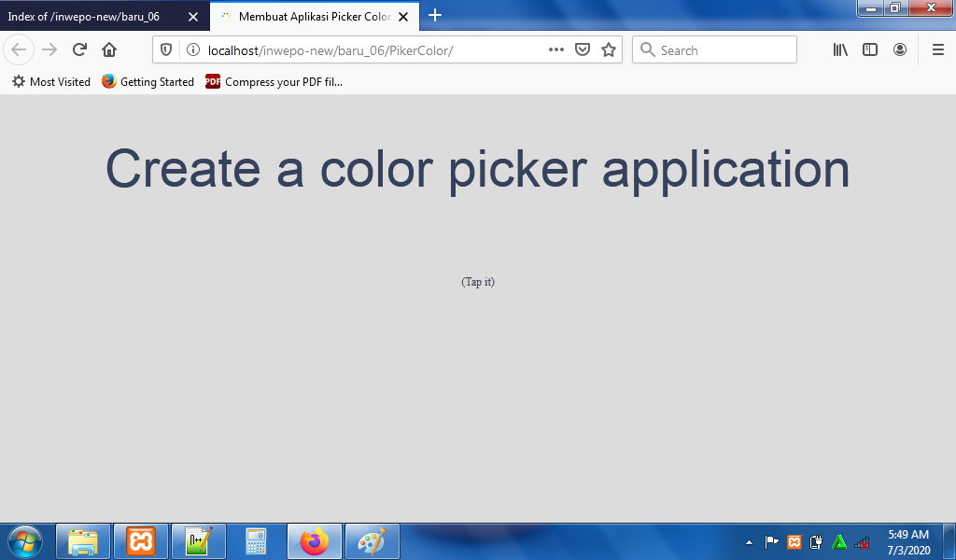
Task: Open Library history and bookmarks
Action: tap(840, 50)
